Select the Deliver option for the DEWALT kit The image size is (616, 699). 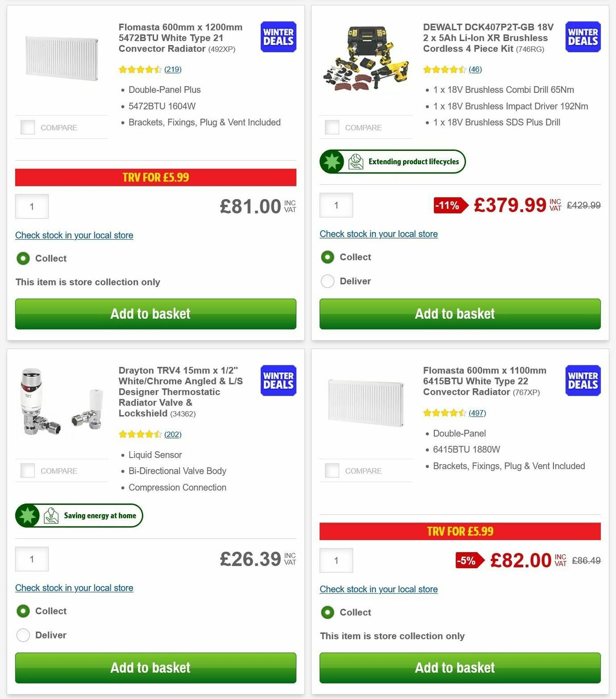point(328,281)
